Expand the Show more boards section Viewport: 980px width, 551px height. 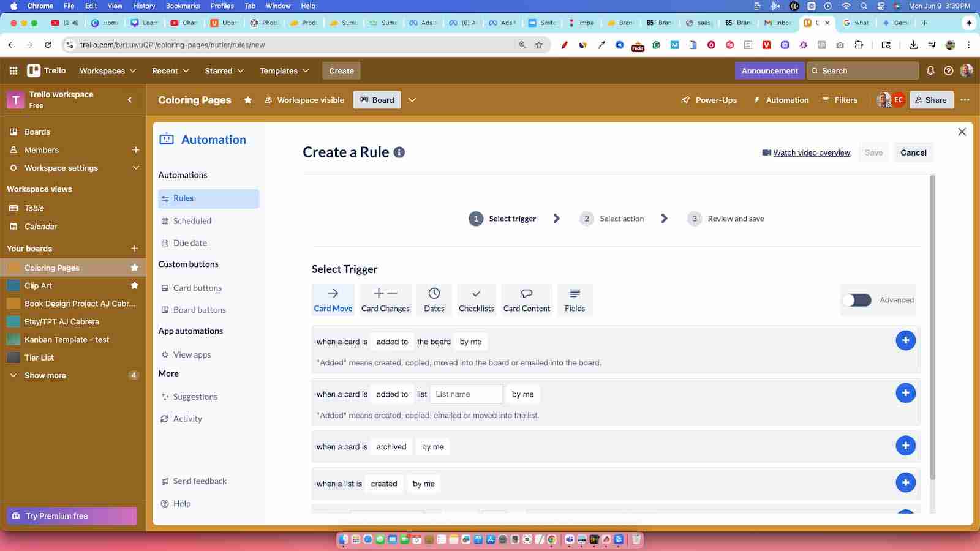pyautogui.click(x=44, y=375)
